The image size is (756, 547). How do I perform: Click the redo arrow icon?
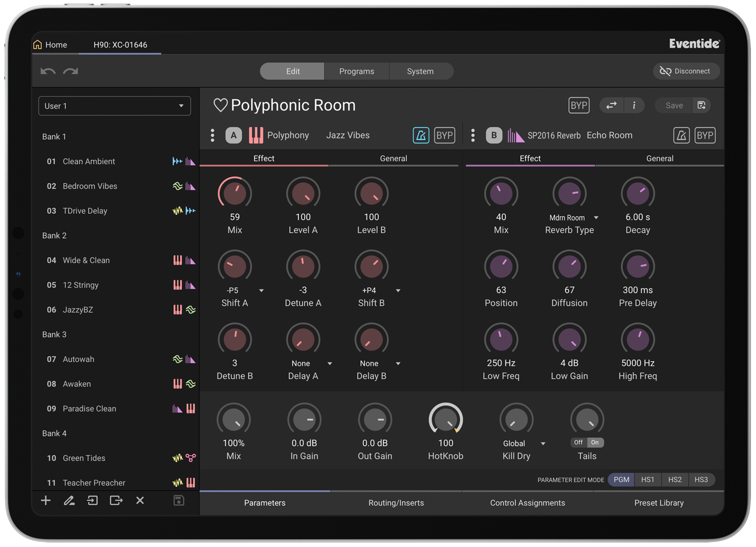[x=71, y=72]
